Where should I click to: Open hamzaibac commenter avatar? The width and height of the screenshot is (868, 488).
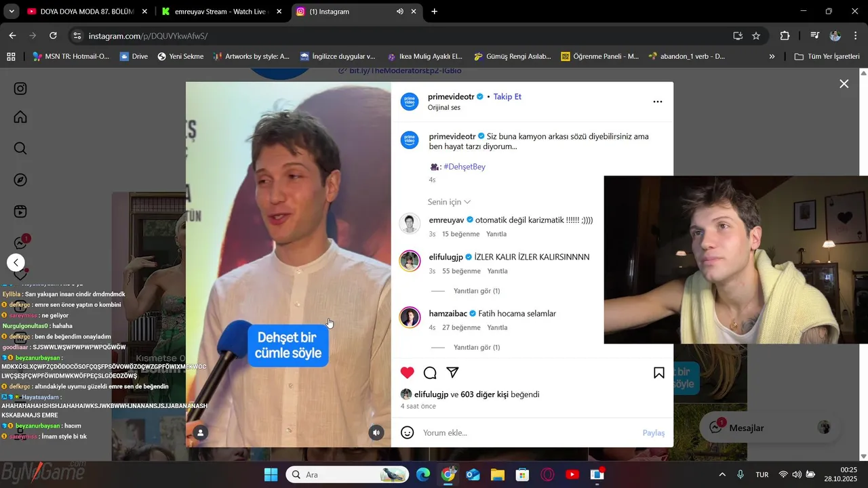click(x=410, y=317)
